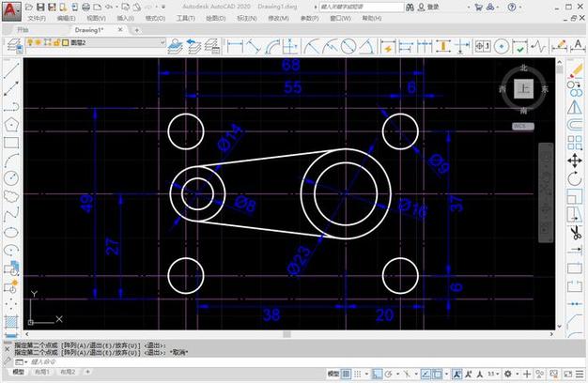Click the Rotate tool in right toolbar
Image resolution: width=588 pixels, height=383 pixels.
[x=575, y=178]
